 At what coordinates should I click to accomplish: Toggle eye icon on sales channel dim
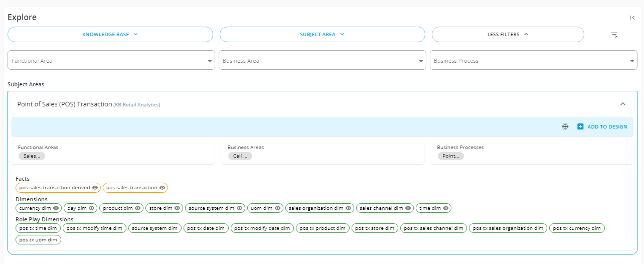(408, 208)
